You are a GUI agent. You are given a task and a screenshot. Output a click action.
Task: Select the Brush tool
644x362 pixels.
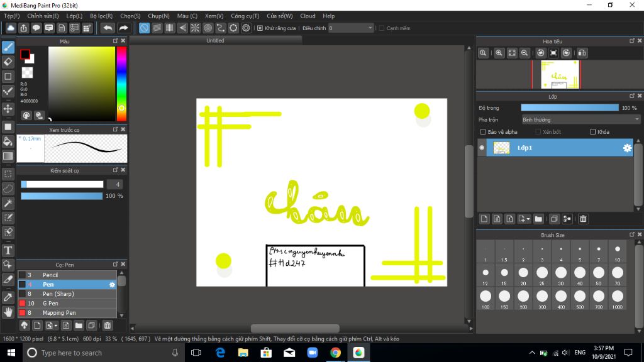8,47
